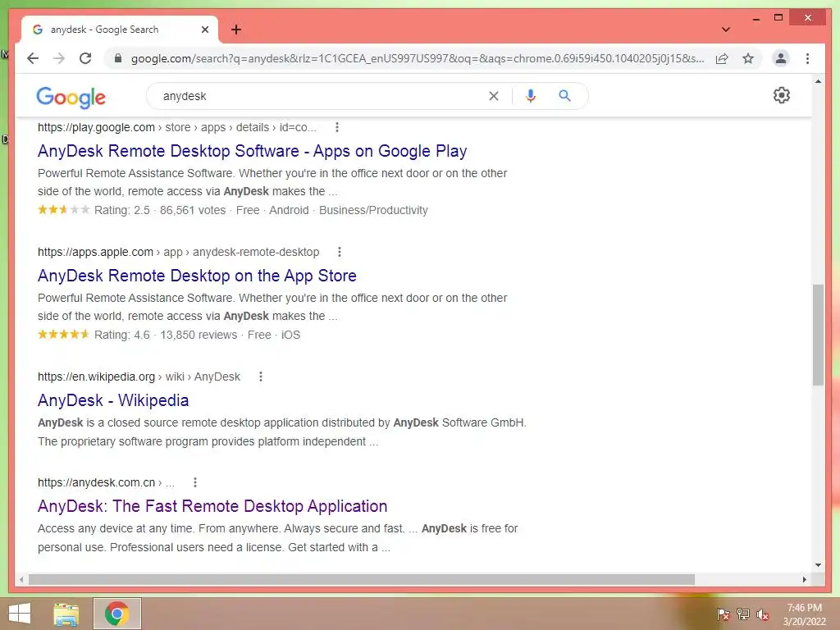Screen dimensions: 840x630
Task: Expand the tab search dropdown arrow
Action: [725, 30]
